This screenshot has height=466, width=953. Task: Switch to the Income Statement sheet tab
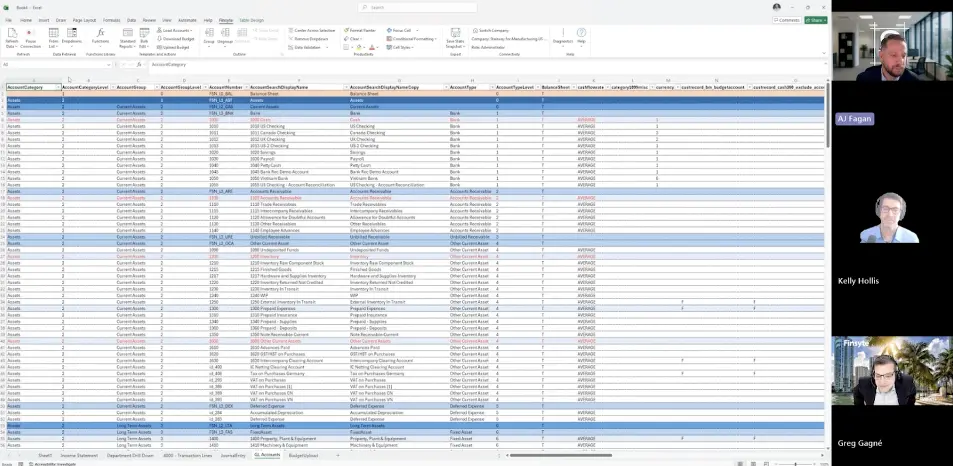click(x=79, y=455)
